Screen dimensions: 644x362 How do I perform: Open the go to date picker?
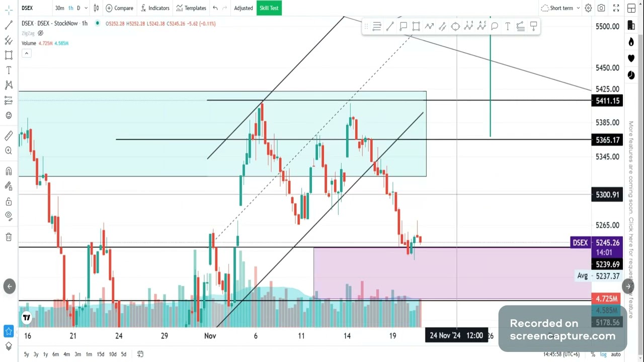coord(140,354)
